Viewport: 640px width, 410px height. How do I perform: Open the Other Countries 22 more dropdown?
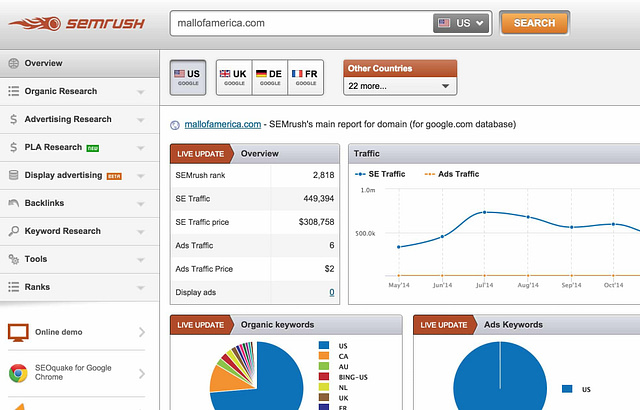(400, 86)
